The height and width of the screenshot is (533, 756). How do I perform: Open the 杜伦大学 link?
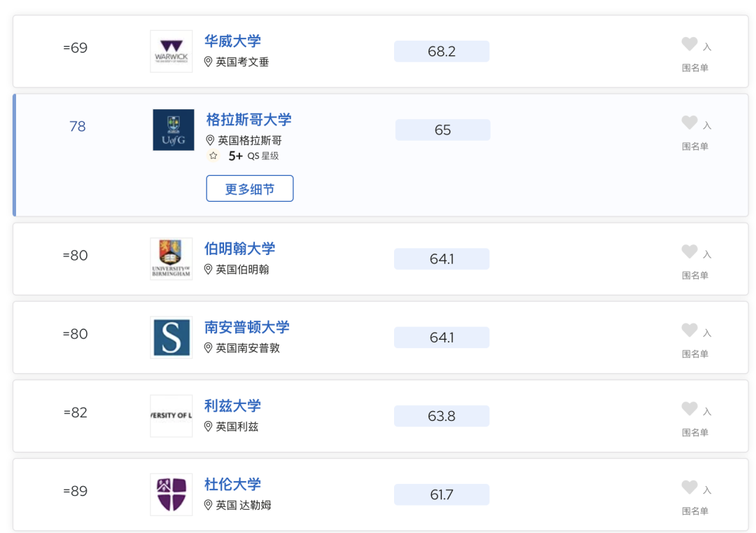(232, 484)
